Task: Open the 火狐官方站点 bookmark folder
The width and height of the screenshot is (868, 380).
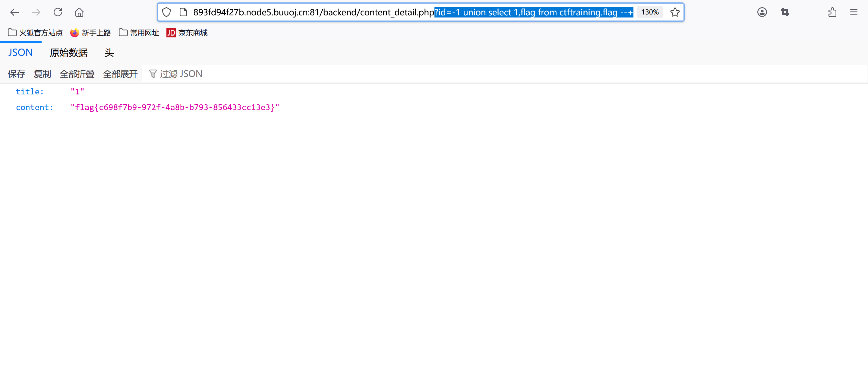Action: (x=35, y=33)
